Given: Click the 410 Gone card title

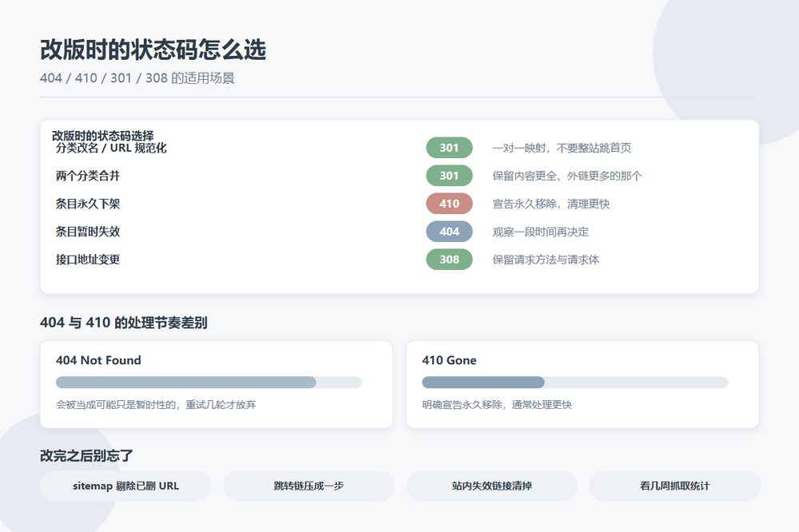Looking at the screenshot, I should (x=449, y=360).
